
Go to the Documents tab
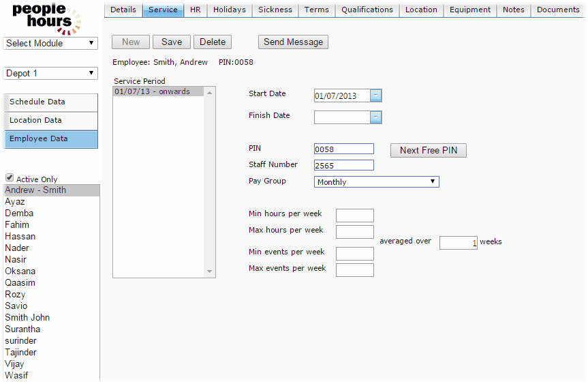click(558, 10)
